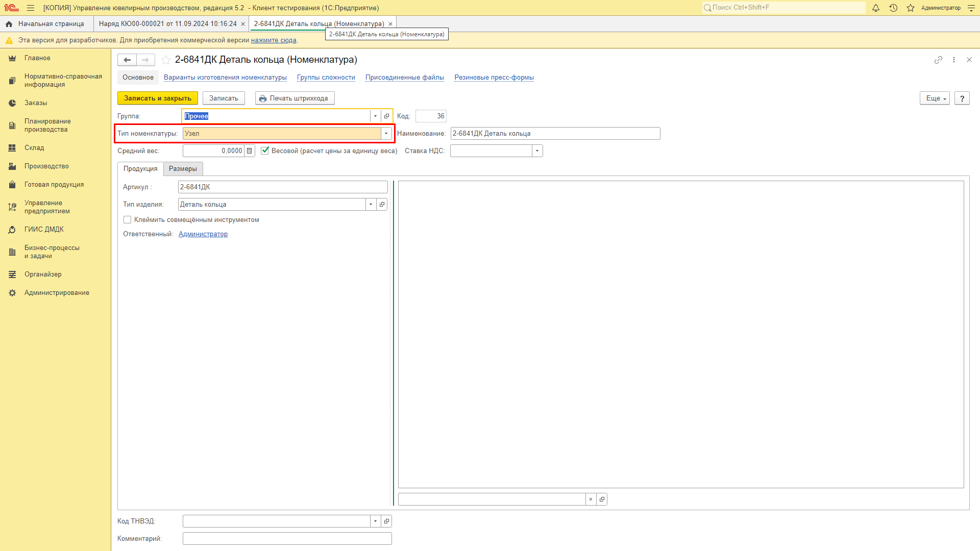Open the Администрирование section

pos(56,293)
